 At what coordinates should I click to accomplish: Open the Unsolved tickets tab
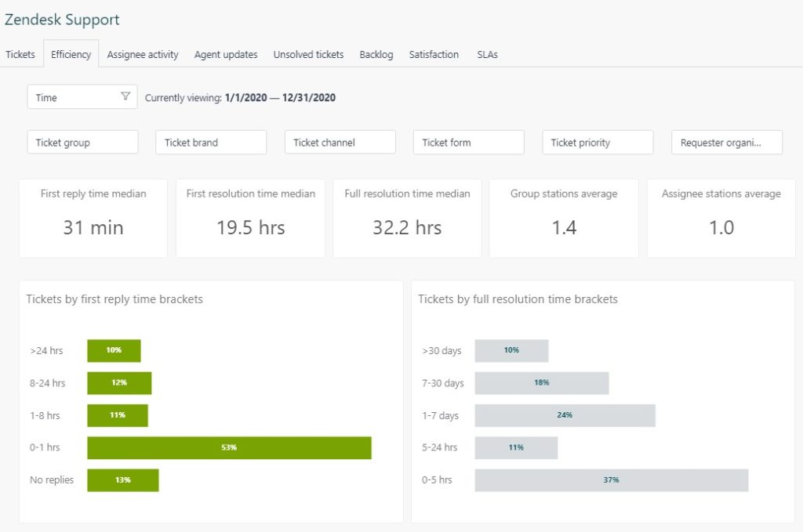[308, 54]
